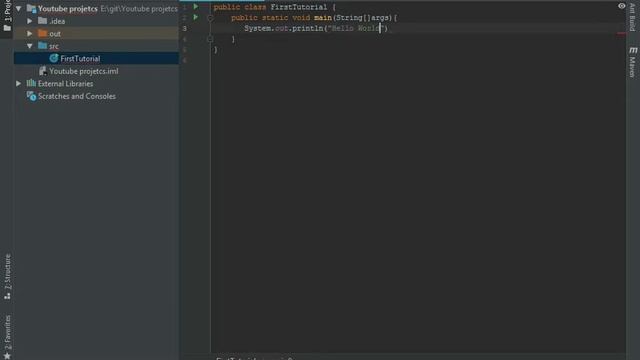This screenshot has height=360, width=640.
Task: Click fold end marker on line 4
Action: [x=210, y=39]
